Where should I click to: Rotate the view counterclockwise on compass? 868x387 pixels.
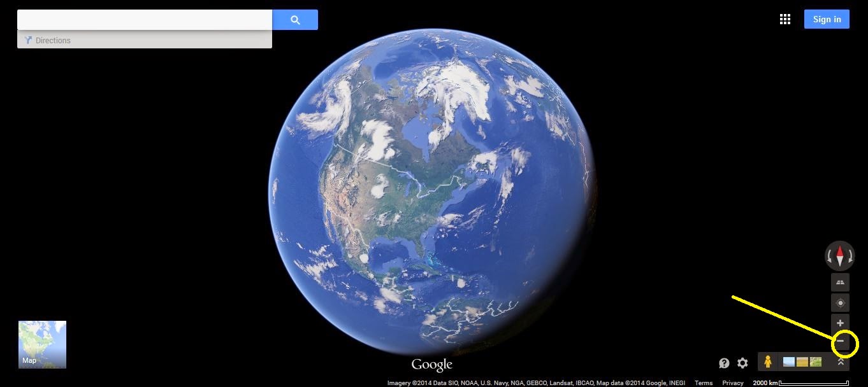pyautogui.click(x=829, y=257)
